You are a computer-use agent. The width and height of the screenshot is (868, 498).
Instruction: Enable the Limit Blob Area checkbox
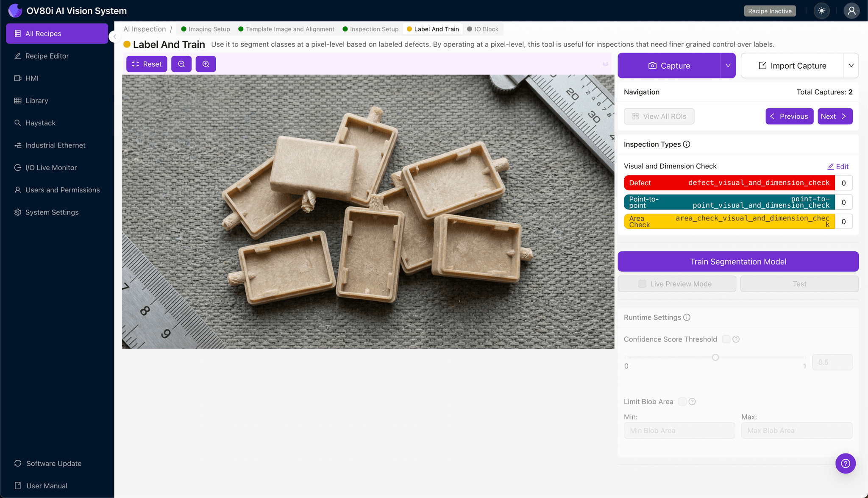[x=682, y=401]
